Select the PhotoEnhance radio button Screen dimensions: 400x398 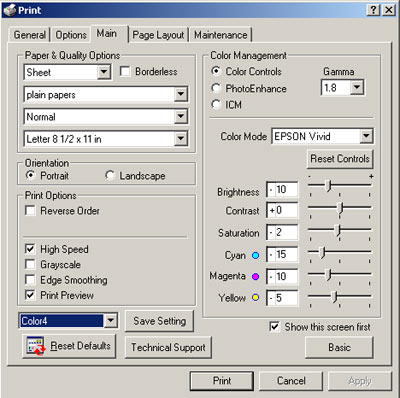pyautogui.click(x=216, y=88)
